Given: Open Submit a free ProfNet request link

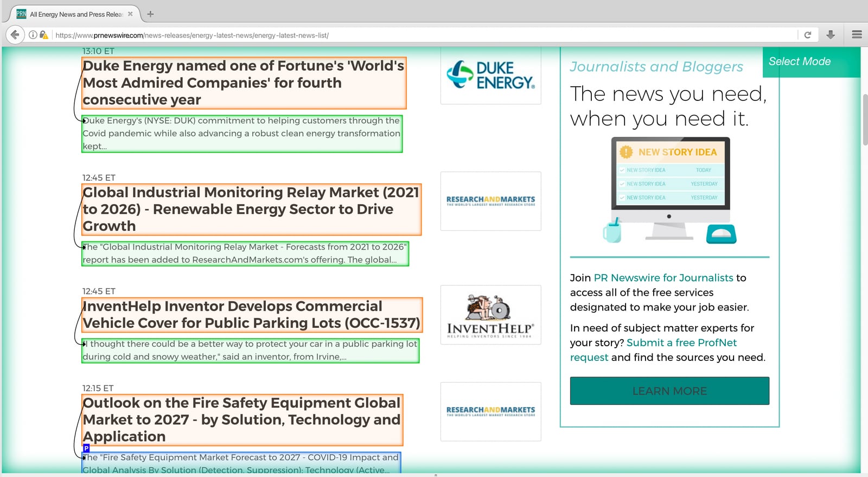Looking at the screenshot, I should (653, 350).
